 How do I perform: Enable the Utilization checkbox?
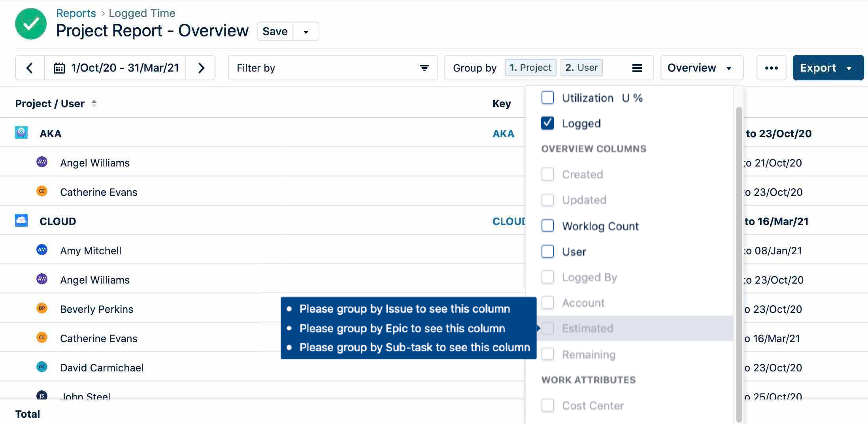(x=547, y=97)
